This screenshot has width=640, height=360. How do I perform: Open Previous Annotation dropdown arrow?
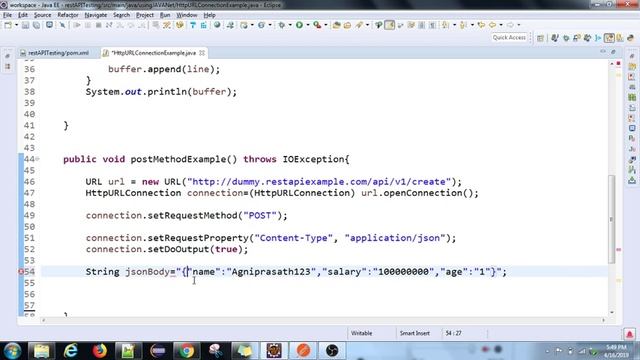[x=472, y=25]
